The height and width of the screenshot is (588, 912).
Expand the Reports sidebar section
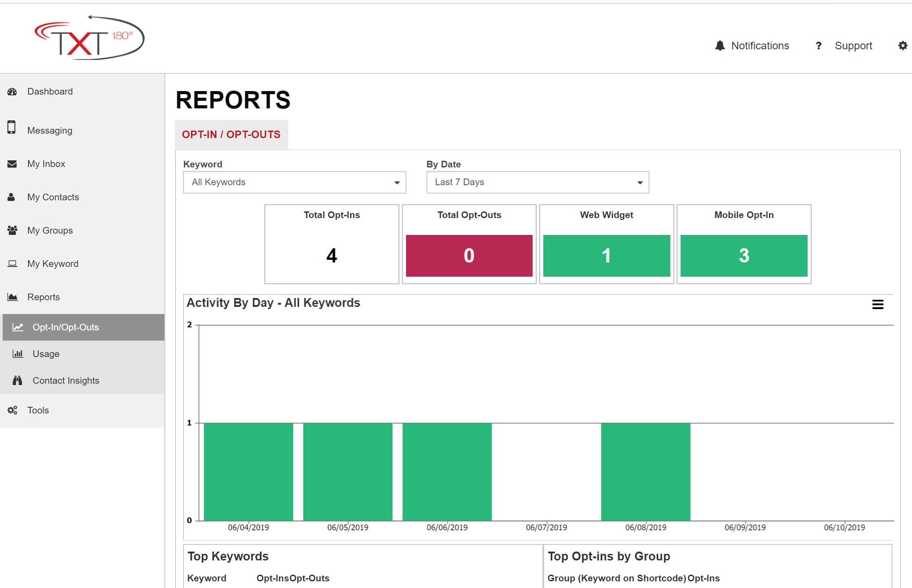tap(44, 297)
